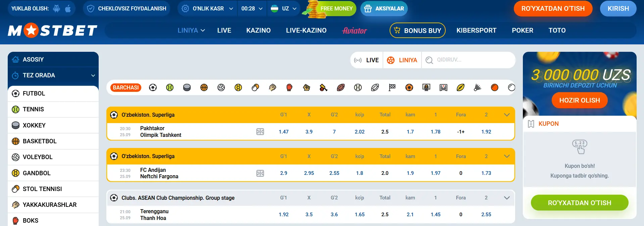The image size is (644, 226).
Task: Open the UZ language dropdown
Action: 284,8
